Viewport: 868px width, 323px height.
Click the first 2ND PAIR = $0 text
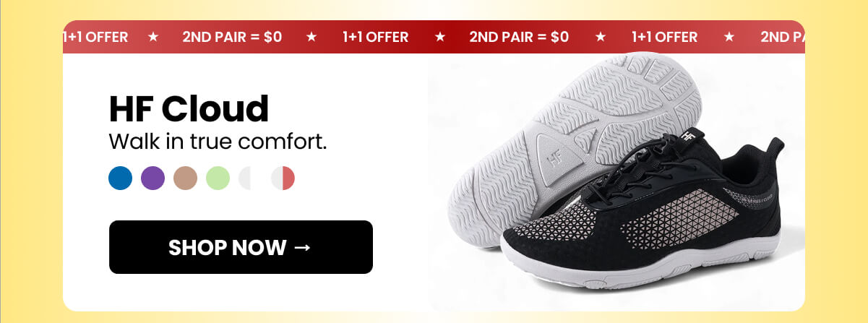(232, 37)
